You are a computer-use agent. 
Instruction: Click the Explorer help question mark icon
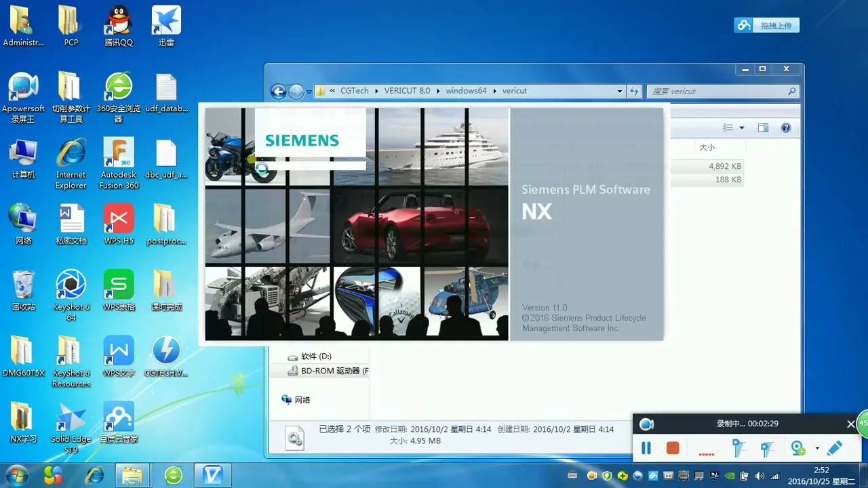[x=786, y=127]
